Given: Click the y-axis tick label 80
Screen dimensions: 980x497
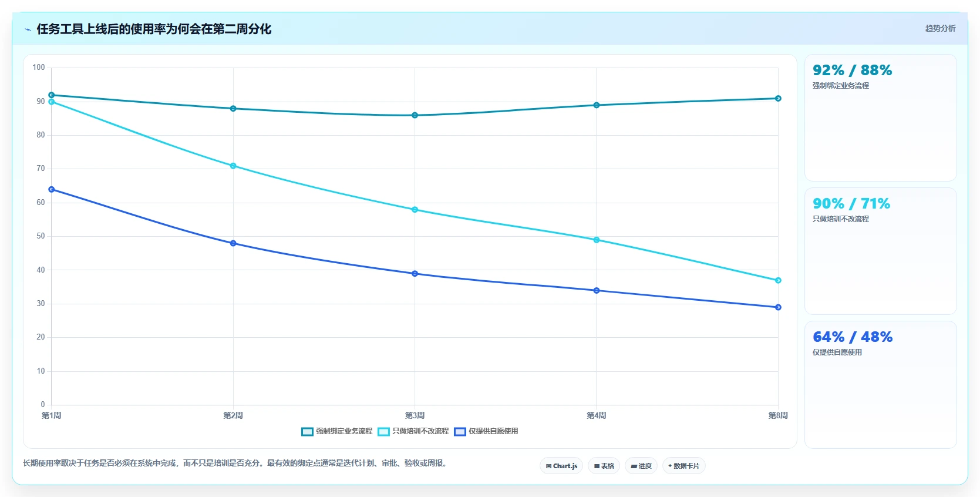Looking at the screenshot, I should click(x=41, y=135).
